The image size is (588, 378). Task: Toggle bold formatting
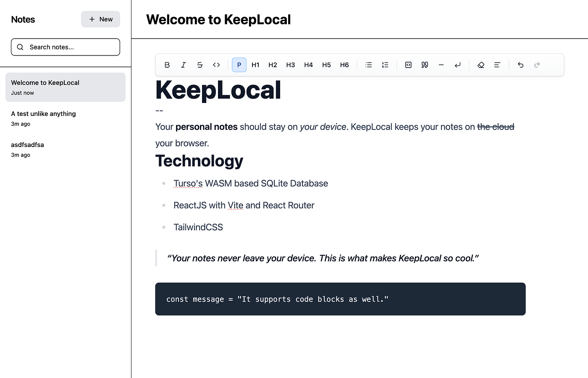pos(167,65)
